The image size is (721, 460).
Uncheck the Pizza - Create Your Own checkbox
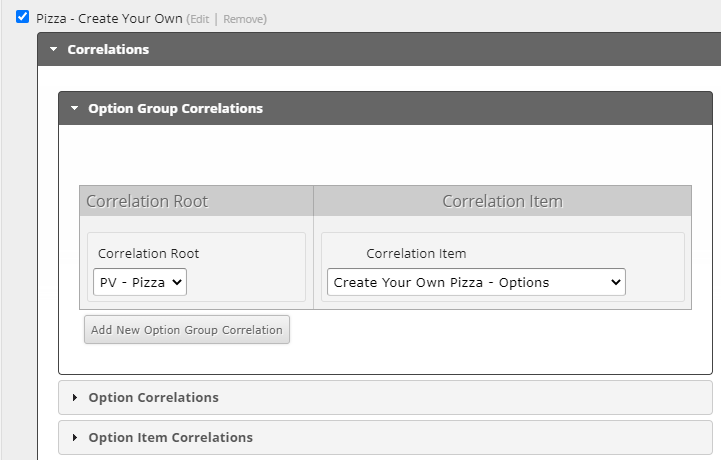click(x=22, y=17)
